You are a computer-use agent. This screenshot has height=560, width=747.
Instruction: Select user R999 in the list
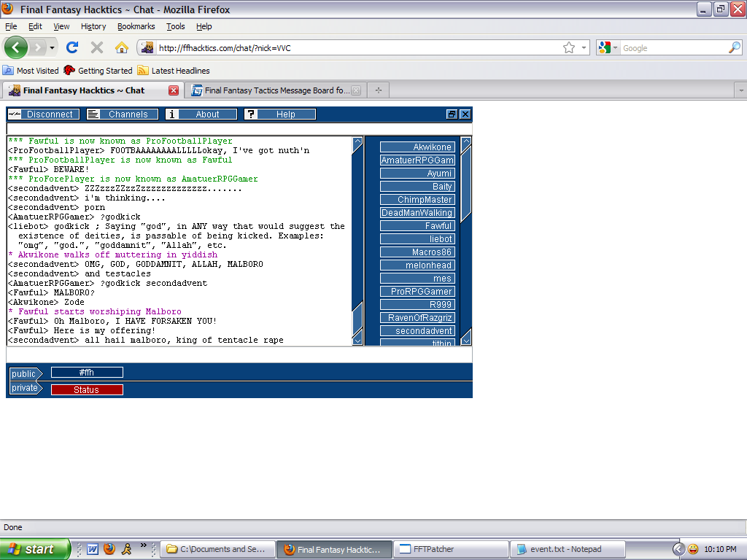pos(418,304)
